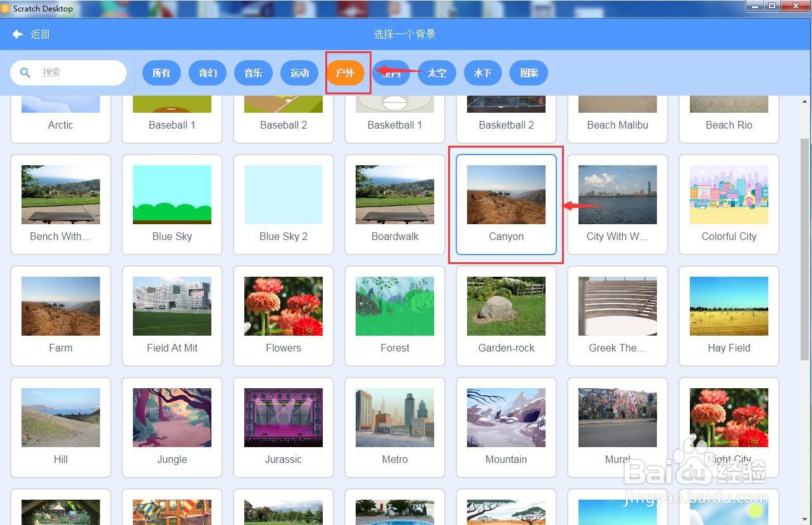Select the Farm backdrop
Image resolution: width=812 pixels, height=525 pixels.
coord(61,316)
